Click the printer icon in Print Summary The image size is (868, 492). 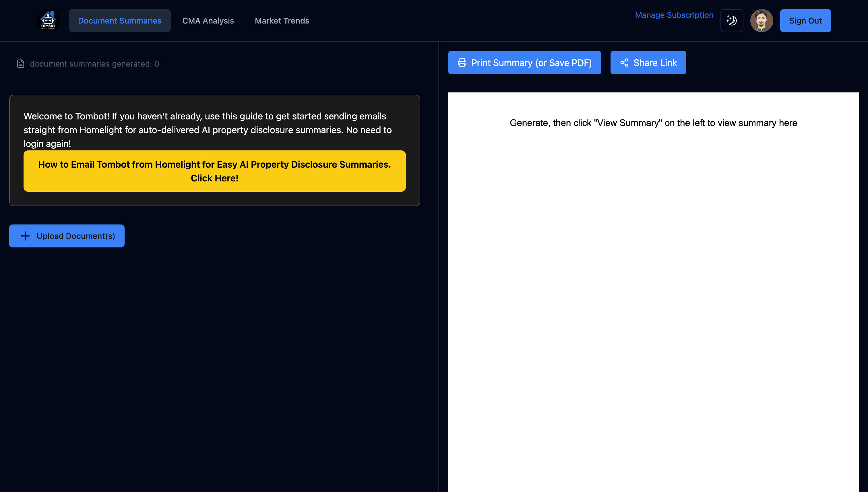click(x=462, y=63)
